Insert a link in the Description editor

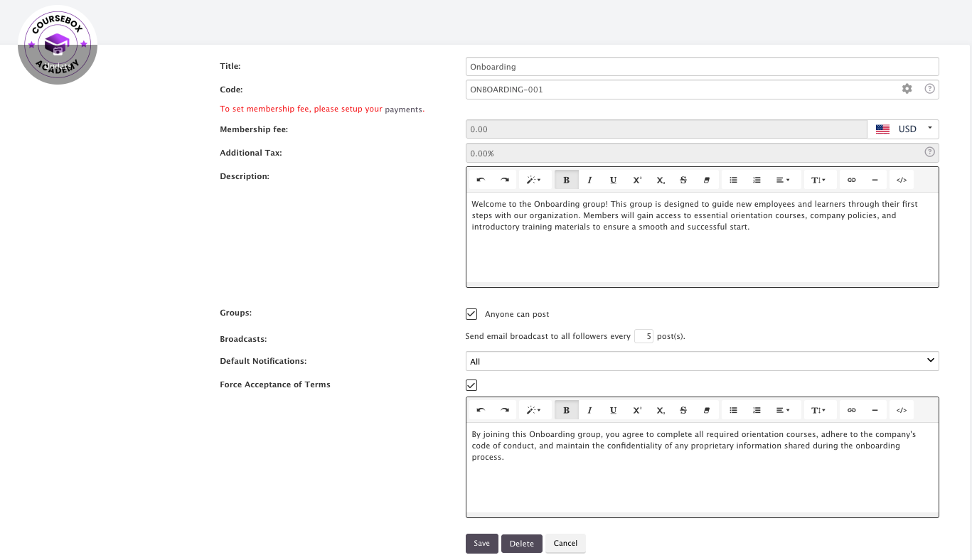coord(851,180)
